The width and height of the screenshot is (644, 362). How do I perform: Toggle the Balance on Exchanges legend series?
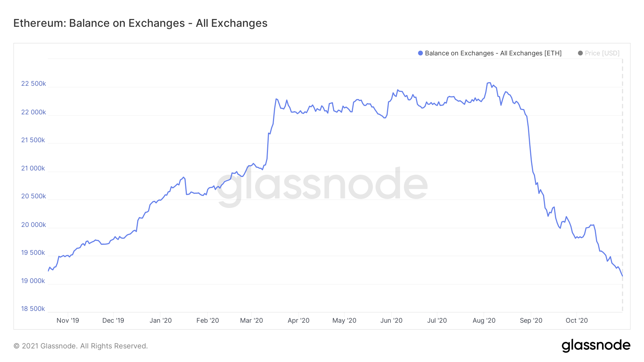tap(490, 53)
